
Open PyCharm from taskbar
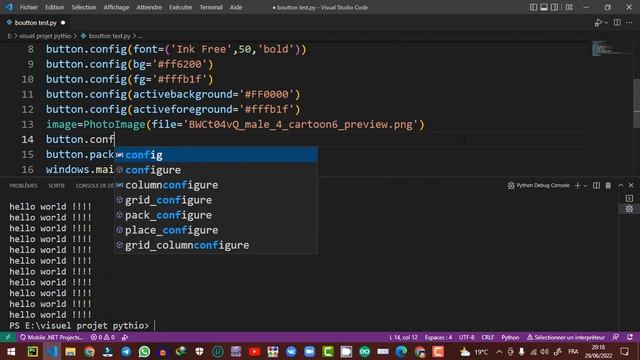click(33, 351)
